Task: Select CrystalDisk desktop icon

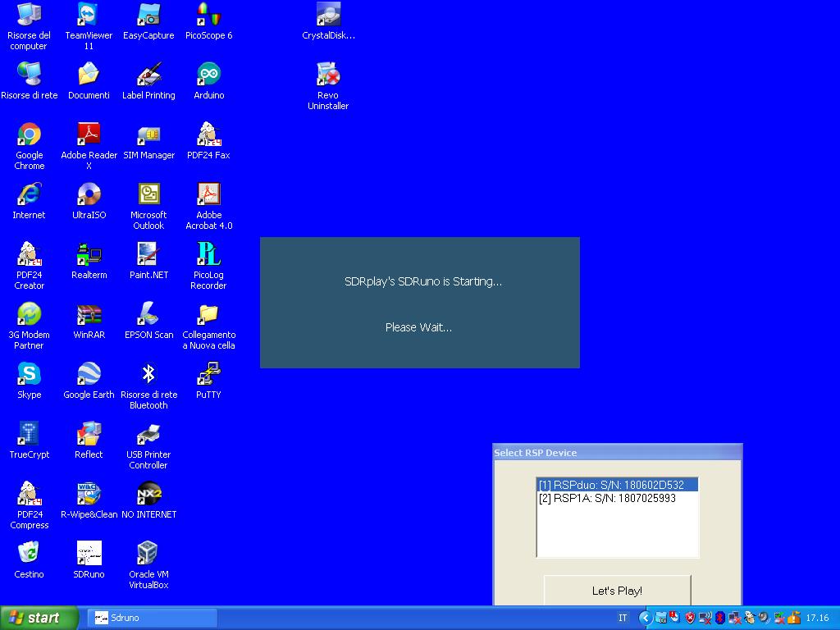Action: (328, 15)
